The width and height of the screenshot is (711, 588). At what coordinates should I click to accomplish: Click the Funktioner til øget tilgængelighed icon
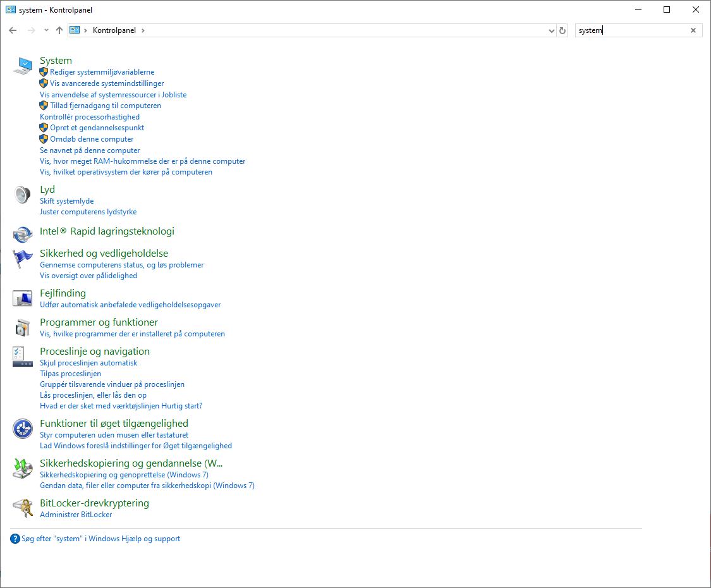[22, 429]
